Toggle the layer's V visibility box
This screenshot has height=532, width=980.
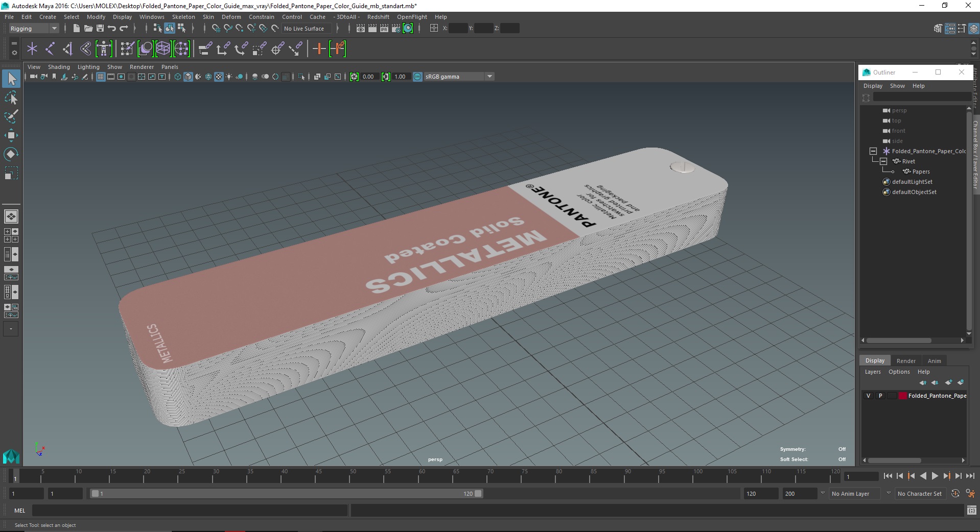(x=868, y=396)
